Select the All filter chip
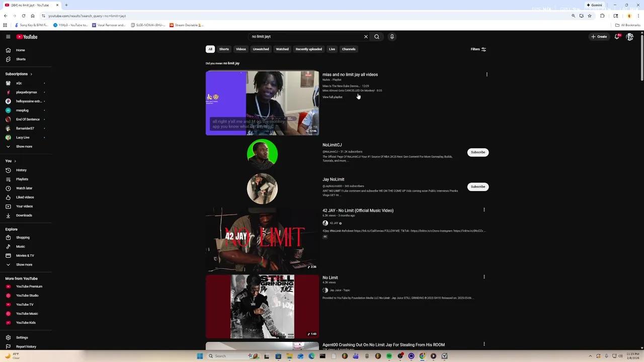Screen dimensions: 644x362 point(210,49)
